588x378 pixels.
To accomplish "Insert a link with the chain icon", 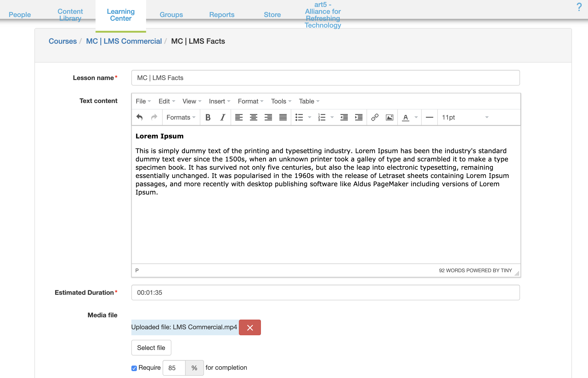I will (x=375, y=117).
